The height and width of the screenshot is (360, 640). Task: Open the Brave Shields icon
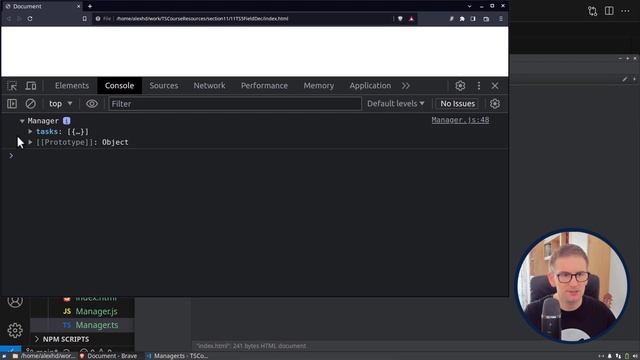click(400, 19)
